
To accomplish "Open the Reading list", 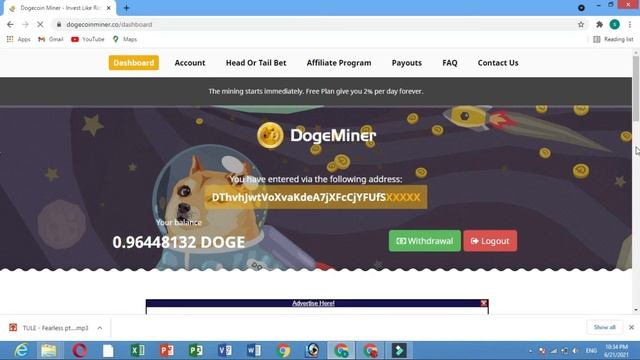I will tap(613, 39).
